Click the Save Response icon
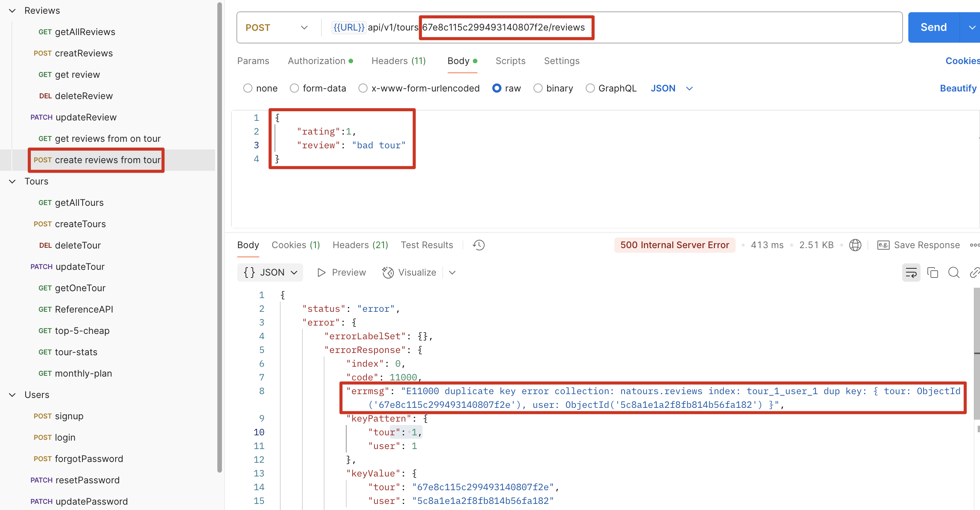Image resolution: width=980 pixels, height=510 pixels. tap(883, 245)
